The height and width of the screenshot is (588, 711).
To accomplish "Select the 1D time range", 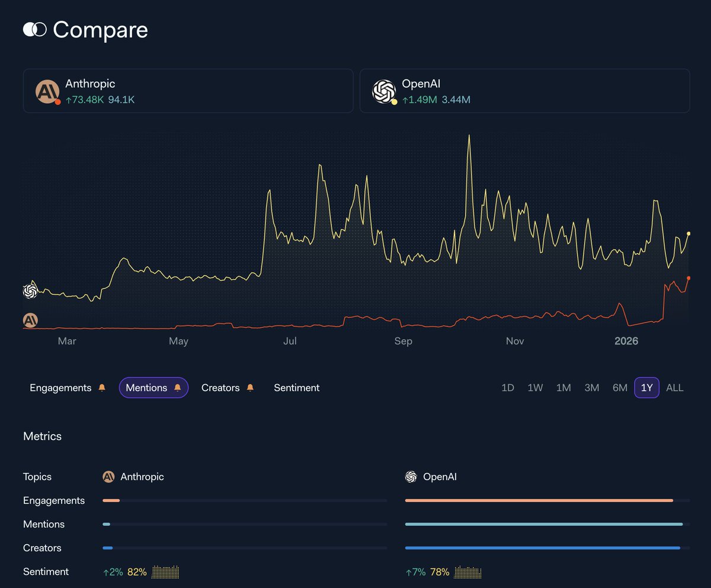I will click(507, 388).
